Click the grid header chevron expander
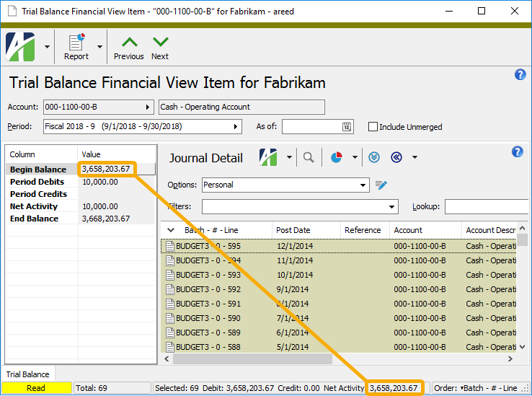The image size is (532, 396). coord(171,230)
